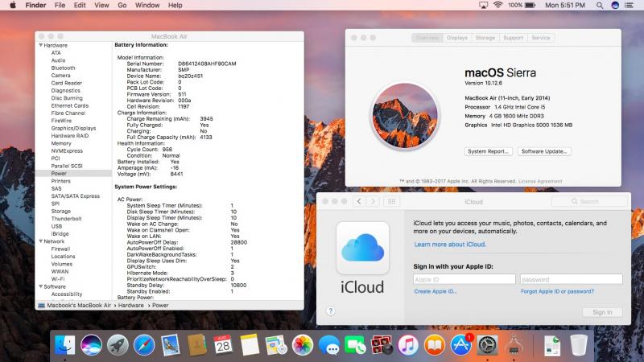Image resolution: width=644 pixels, height=362 pixels.
Task: Open System Information chip icon in Dock
Action: (x=514, y=345)
